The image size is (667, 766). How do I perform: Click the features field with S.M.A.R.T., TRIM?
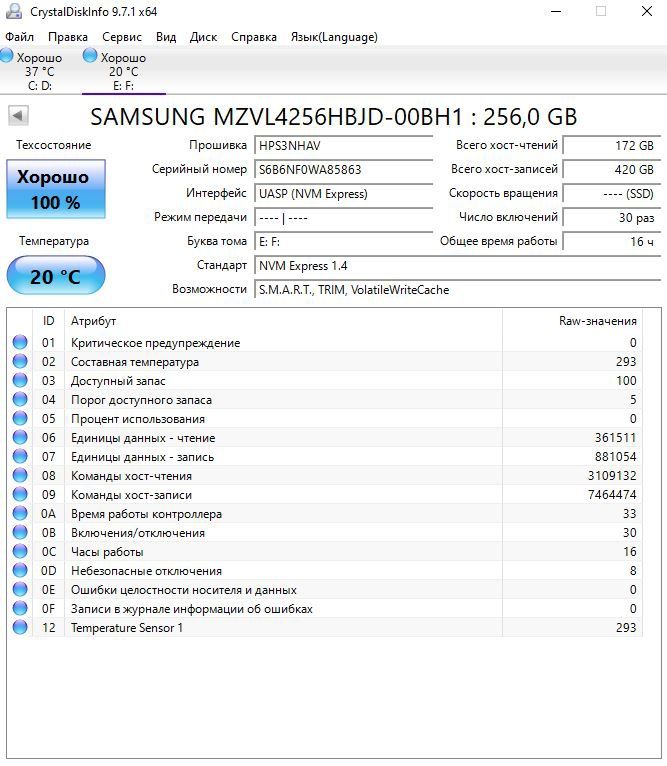tap(457, 290)
